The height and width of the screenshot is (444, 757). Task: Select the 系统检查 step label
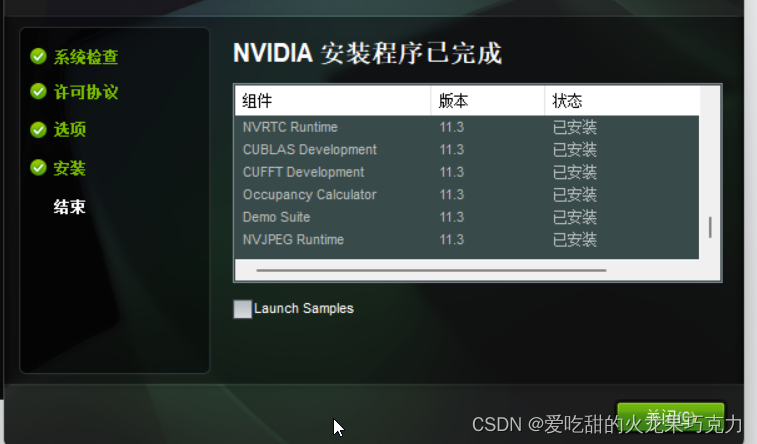click(x=86, y=57)
